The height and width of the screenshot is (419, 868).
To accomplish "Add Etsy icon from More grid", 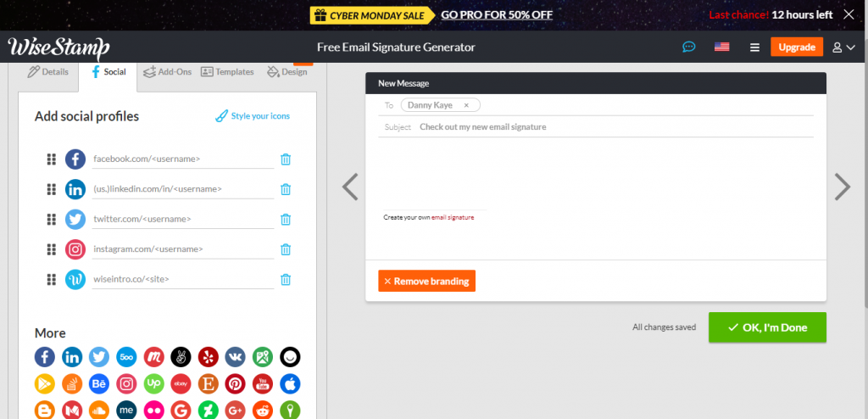I will point(209,383).
